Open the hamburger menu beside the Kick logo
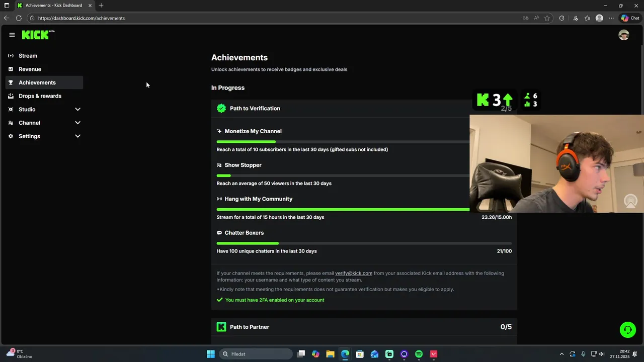 click(12, 35)
